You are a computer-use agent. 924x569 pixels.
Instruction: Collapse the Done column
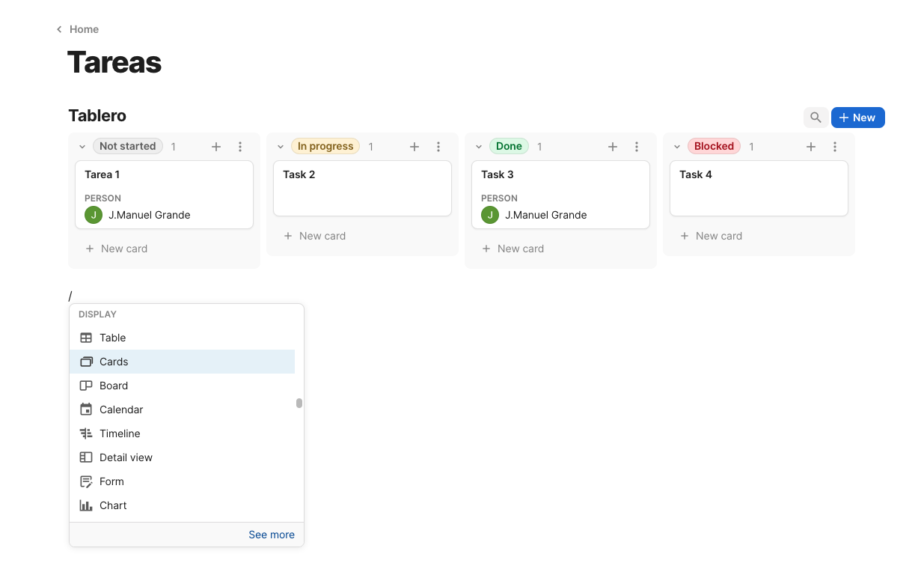tap(479, 147)
